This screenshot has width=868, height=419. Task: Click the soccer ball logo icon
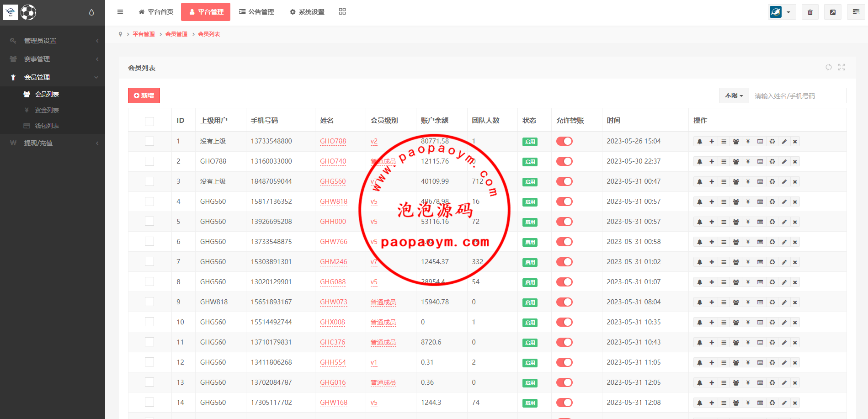point(28,12)
